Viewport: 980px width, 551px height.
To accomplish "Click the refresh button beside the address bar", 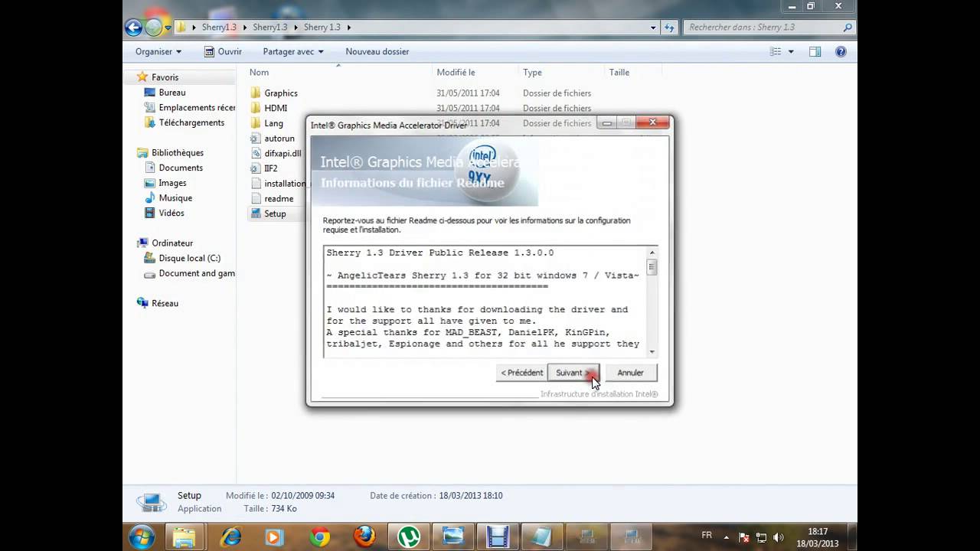I will tap(669, 28).
